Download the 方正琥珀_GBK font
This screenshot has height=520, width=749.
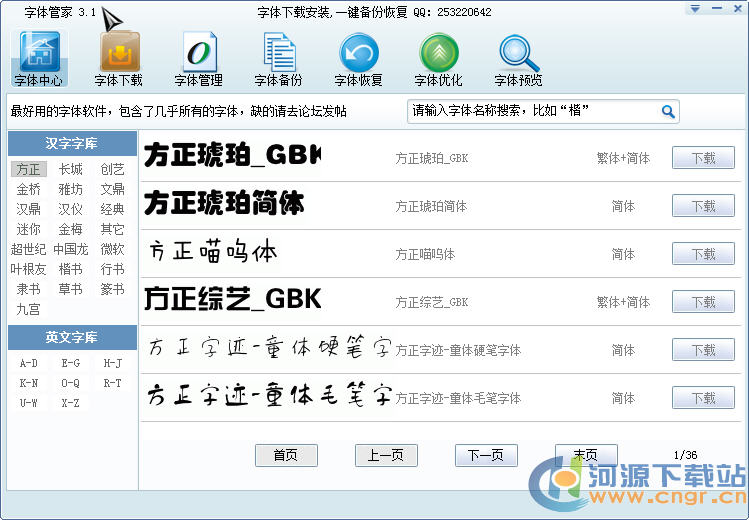[x=703, y=158]
